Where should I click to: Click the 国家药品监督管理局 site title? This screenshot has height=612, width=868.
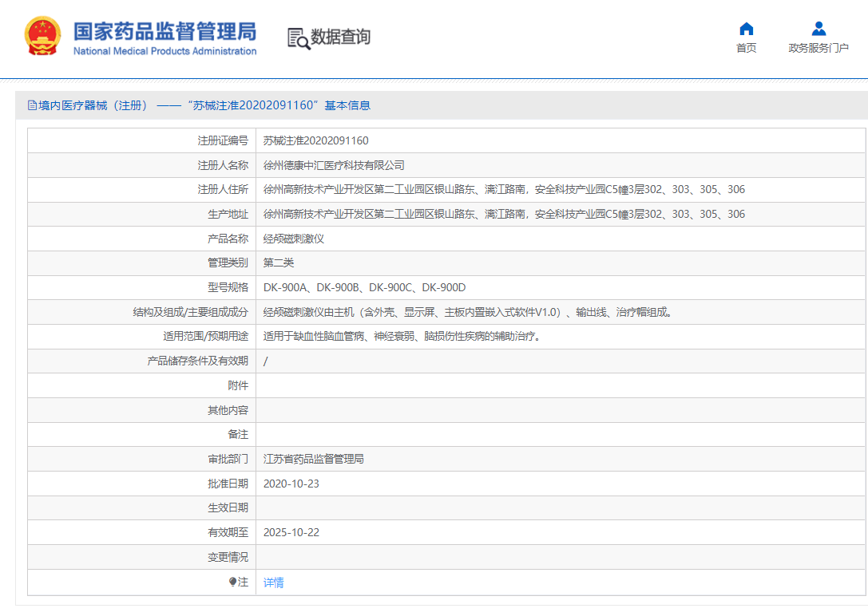(x=165, y=32)
